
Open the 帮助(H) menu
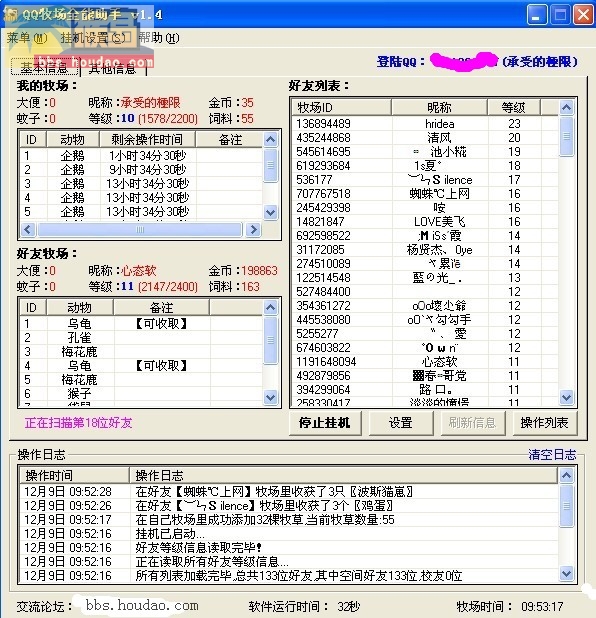159,38
